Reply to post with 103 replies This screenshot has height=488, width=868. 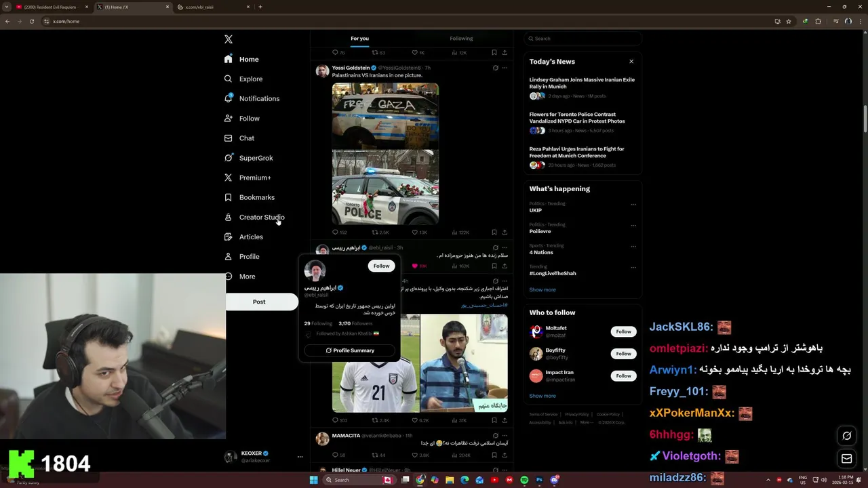[339, 420]
